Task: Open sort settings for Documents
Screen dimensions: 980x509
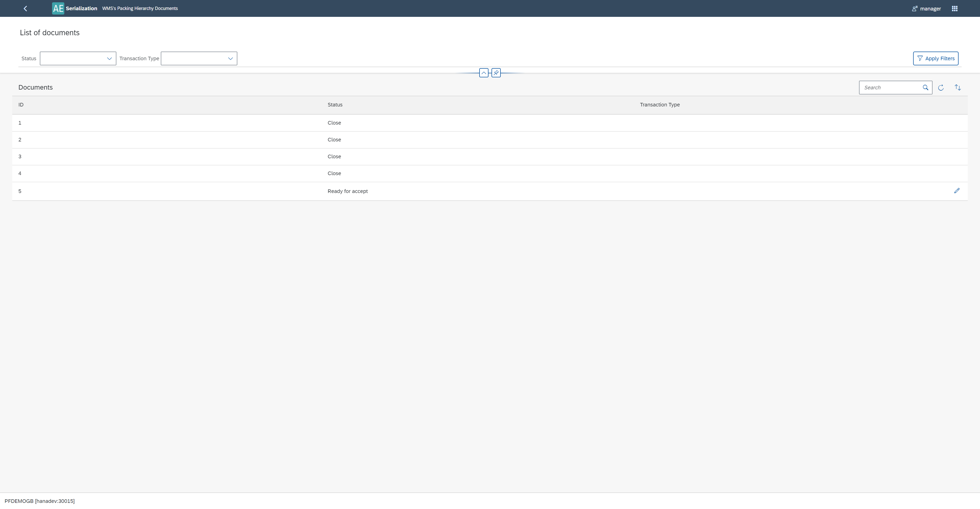Action: (958, 88)
